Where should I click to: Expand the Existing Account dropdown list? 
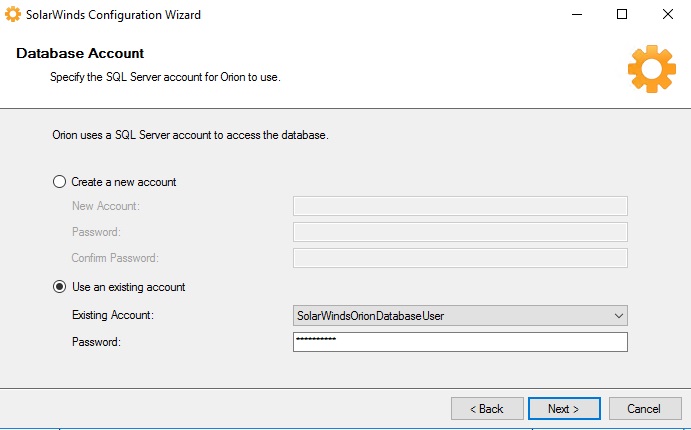pos(617,316)
